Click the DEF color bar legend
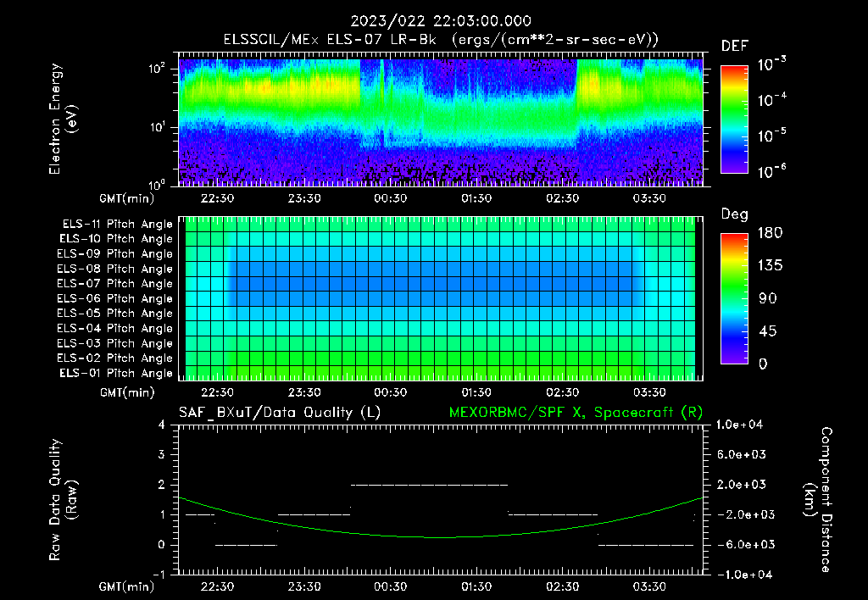 coord(734,119)
